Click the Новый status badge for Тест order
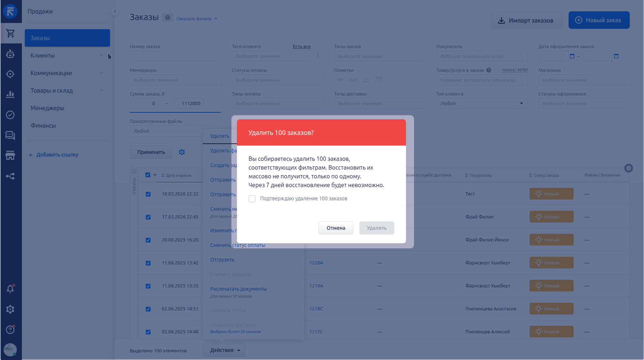The width and height of the screenshot is (644, 360). click(551, 194)
